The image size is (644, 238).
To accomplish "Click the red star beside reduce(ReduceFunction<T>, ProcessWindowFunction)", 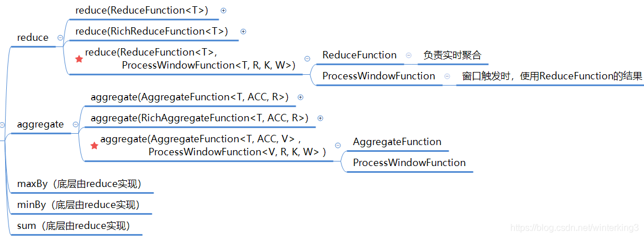I will [79, 59].
